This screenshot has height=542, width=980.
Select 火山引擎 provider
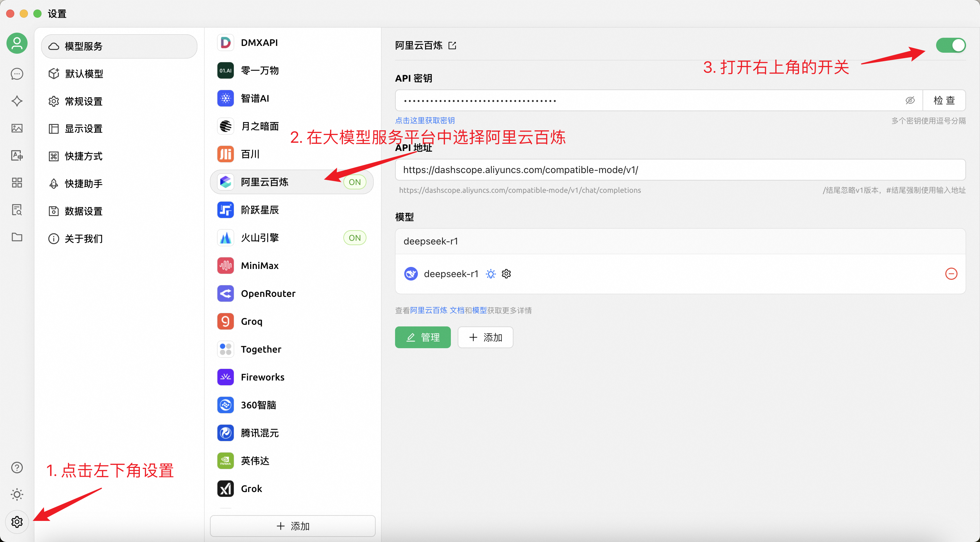(x=292, y=238)
